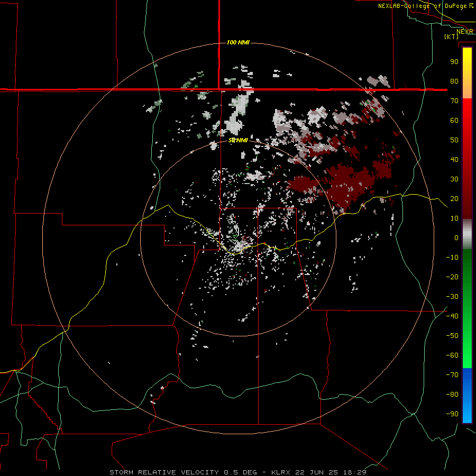This screenshot has width=476, height=476.
Task: Click the -20 value on velocity scale
Action: tap(452, 277)
